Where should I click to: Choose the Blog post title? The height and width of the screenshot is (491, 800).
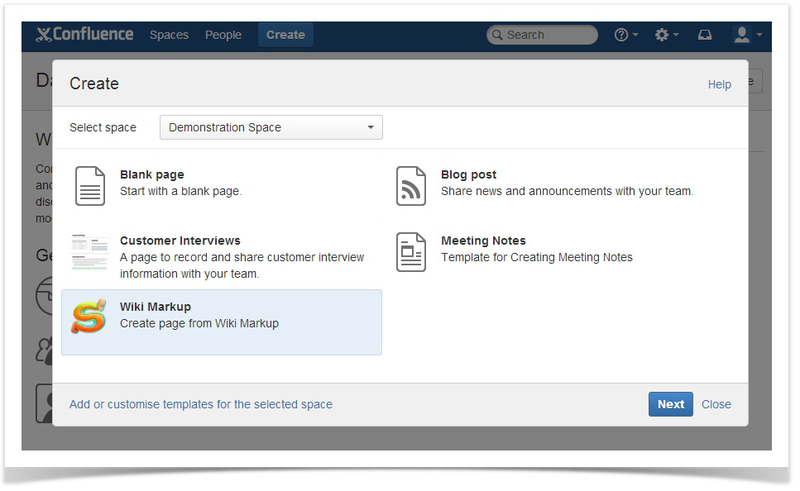[x=468, y=175]
